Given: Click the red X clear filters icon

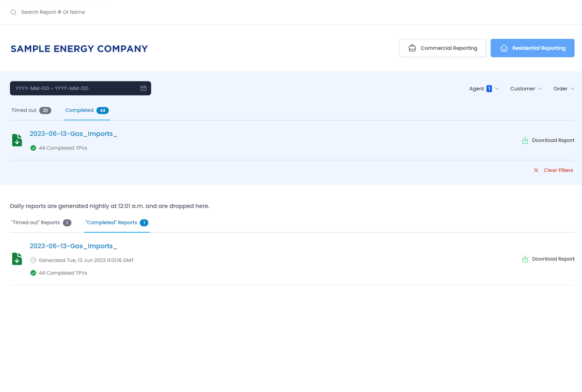Looking at the screenshot, I should coord(536,170).
